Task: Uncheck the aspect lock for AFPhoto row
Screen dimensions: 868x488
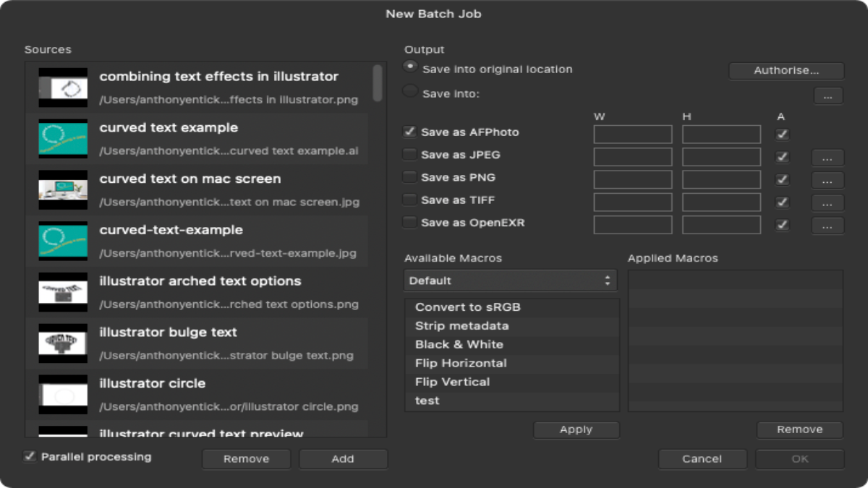Action: pos(782,133)
